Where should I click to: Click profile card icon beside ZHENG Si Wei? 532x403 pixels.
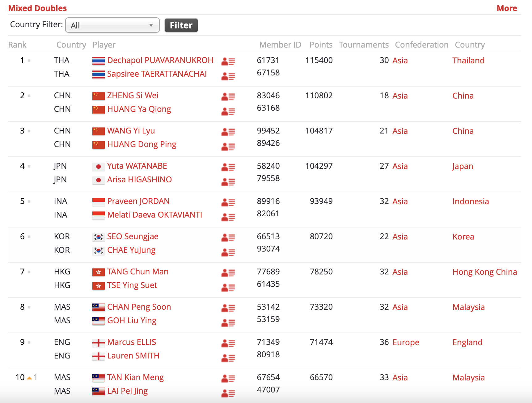(x=228, y=97)
